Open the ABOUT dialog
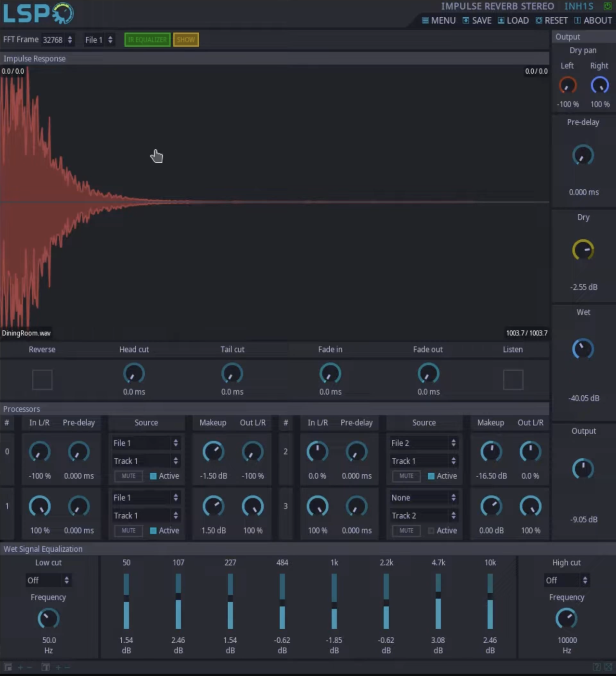 593,21
